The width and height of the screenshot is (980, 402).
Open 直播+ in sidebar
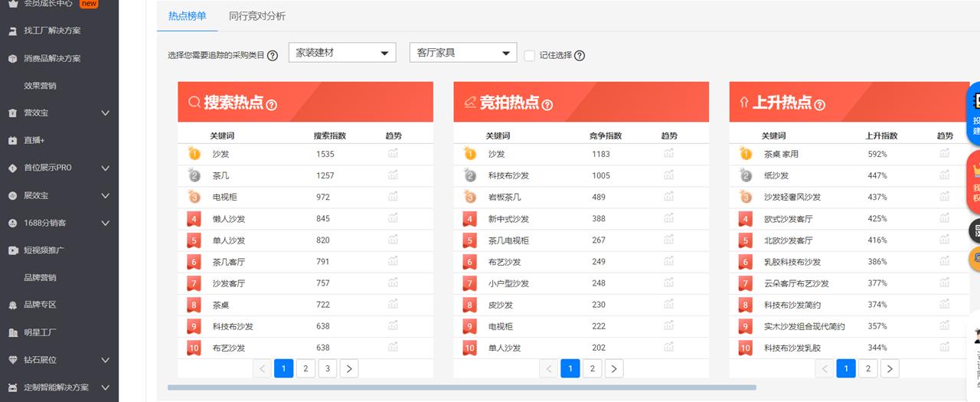pyautogui.click(x=34, y=140)
